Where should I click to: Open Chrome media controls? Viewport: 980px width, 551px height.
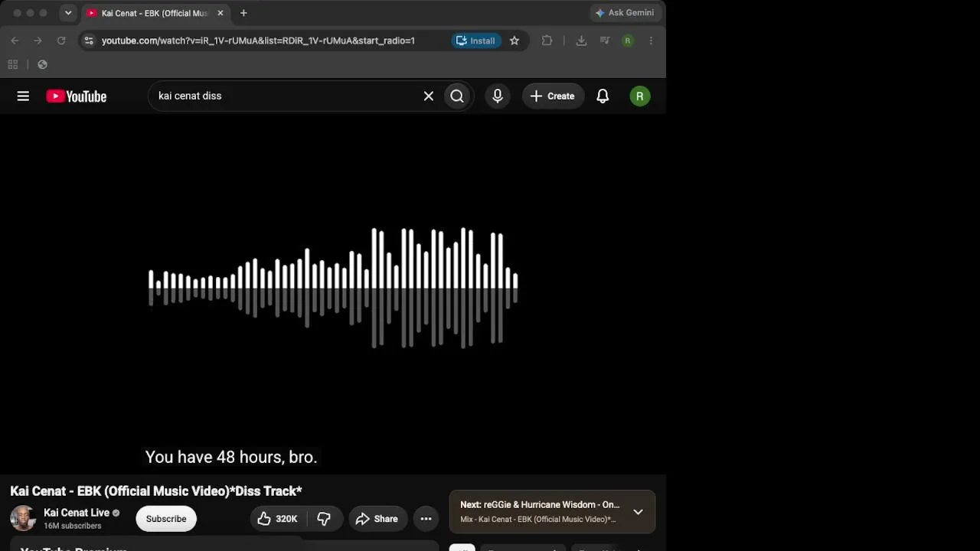tap(605, 41)
